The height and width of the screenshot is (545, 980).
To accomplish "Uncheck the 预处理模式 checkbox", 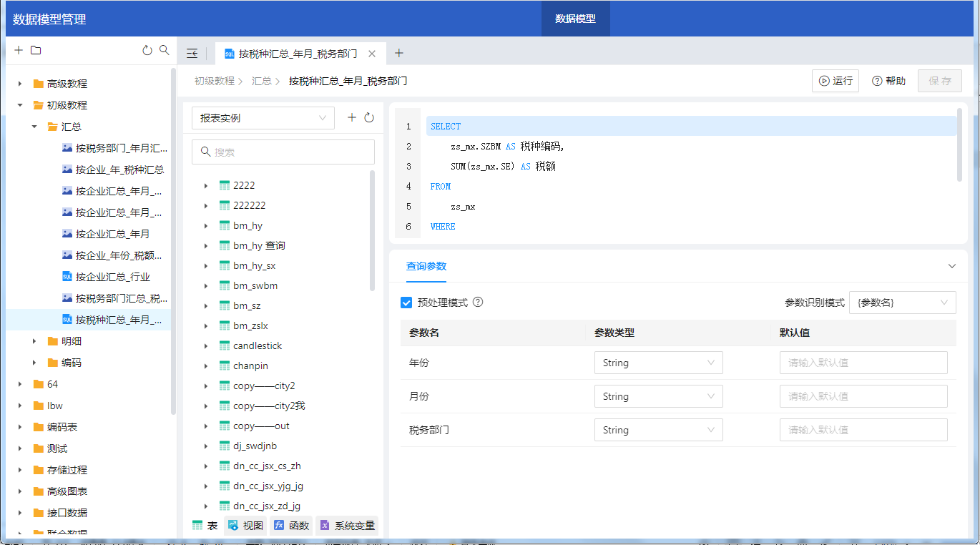I will click(406, 303).
